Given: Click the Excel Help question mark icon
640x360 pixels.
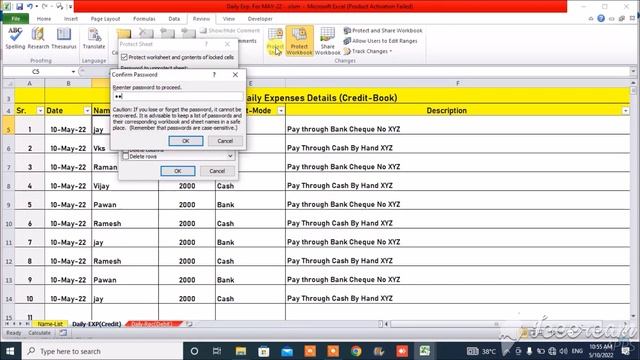Looking at the screenshot, I should tap(601, 18).
